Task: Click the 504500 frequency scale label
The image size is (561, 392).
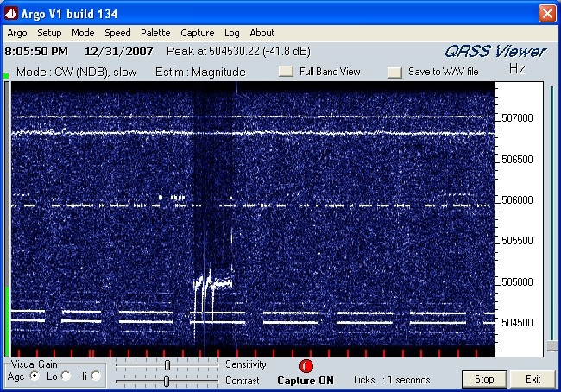Action: (x=517, y=323)
